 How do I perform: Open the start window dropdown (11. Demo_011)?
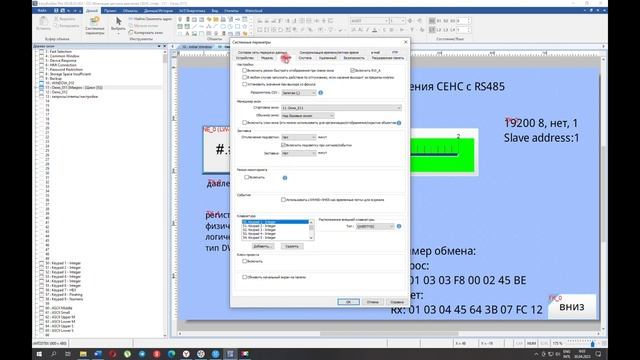pyautogui.click(x=341, y=108)
